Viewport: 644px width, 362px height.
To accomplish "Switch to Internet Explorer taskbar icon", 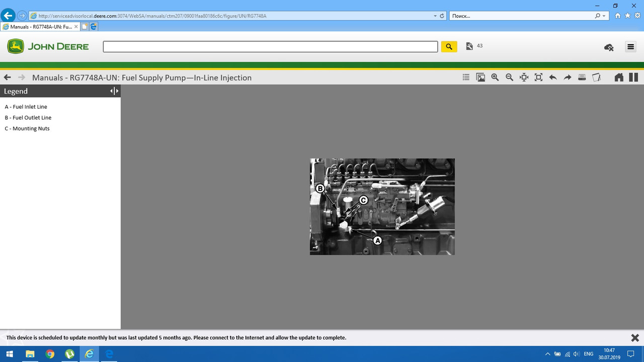I will coord(89,354).
